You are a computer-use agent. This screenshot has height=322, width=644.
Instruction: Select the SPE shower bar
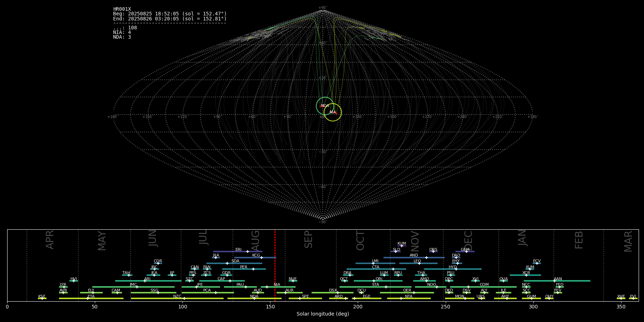(305, 298)
